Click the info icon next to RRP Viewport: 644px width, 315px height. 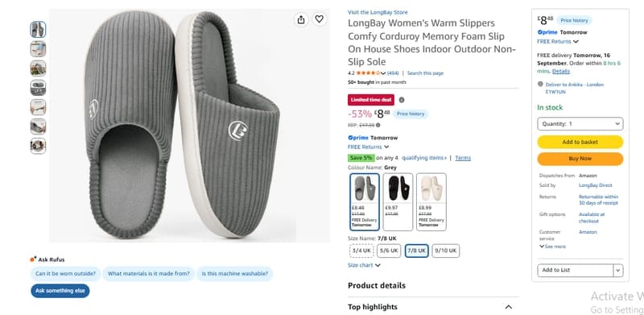point(378,125)
